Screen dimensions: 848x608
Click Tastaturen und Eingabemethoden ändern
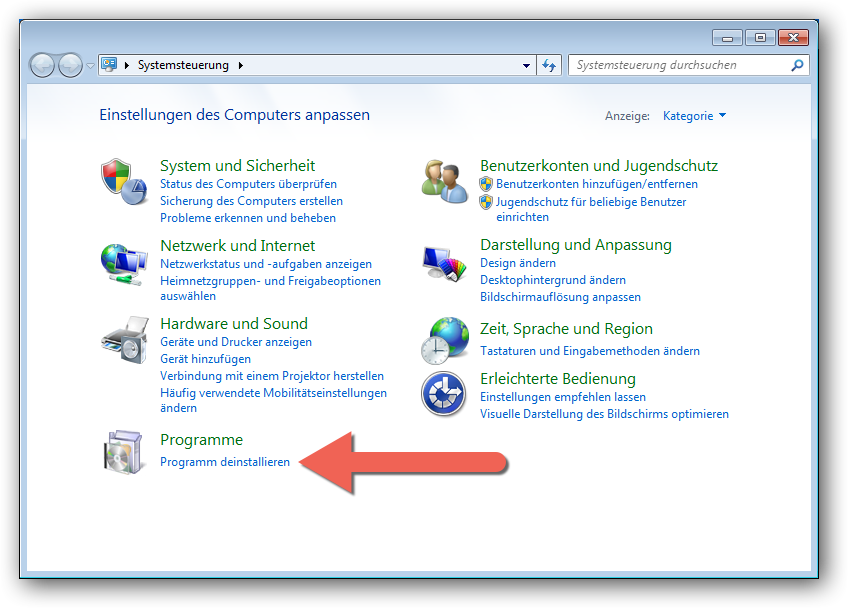click(590, 351)
